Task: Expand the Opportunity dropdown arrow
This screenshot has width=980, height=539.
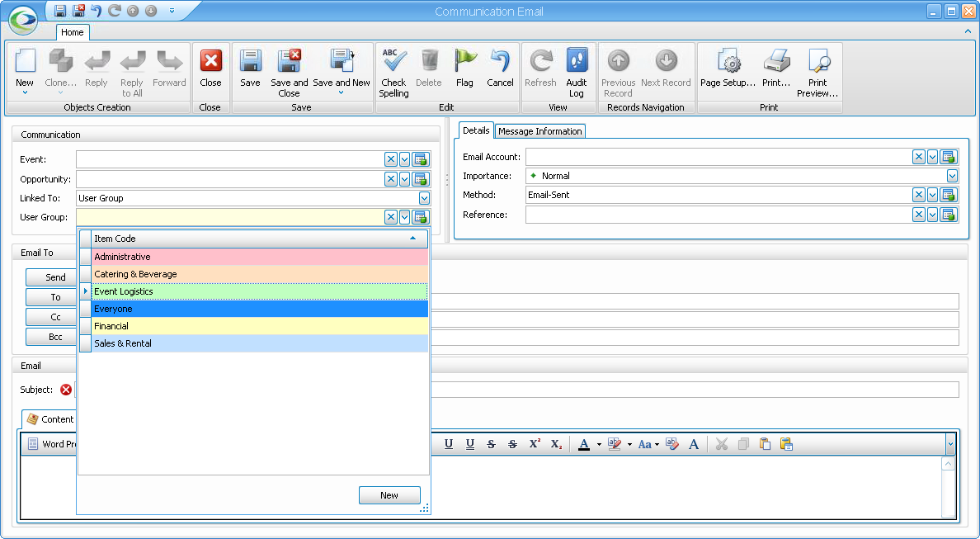Action: [x=404, y=179]
